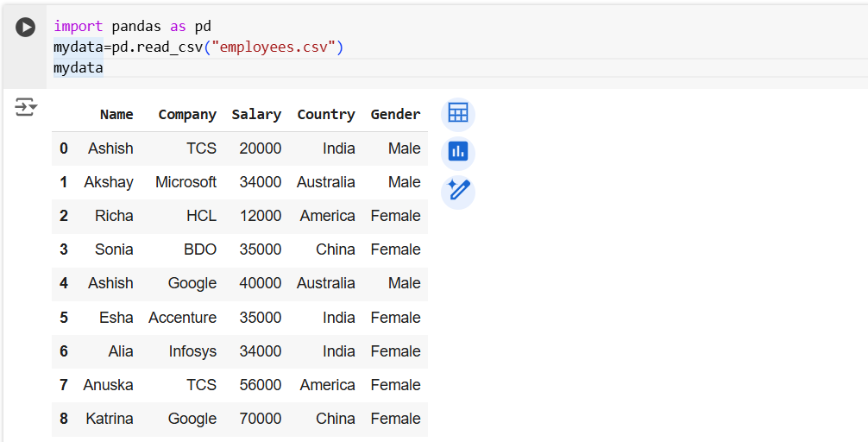Click the Name column header
Image resolution: width=868 pixels, height=442 pixels.
[116, 114]
